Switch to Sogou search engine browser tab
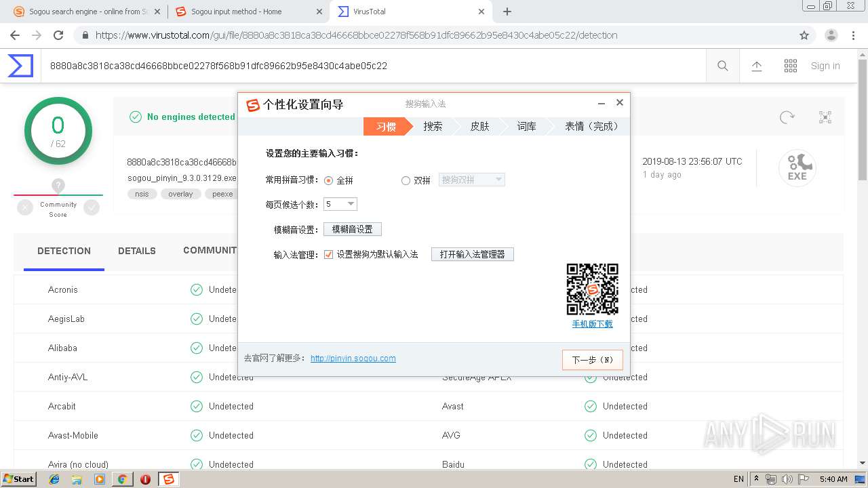 click(87, 12)
